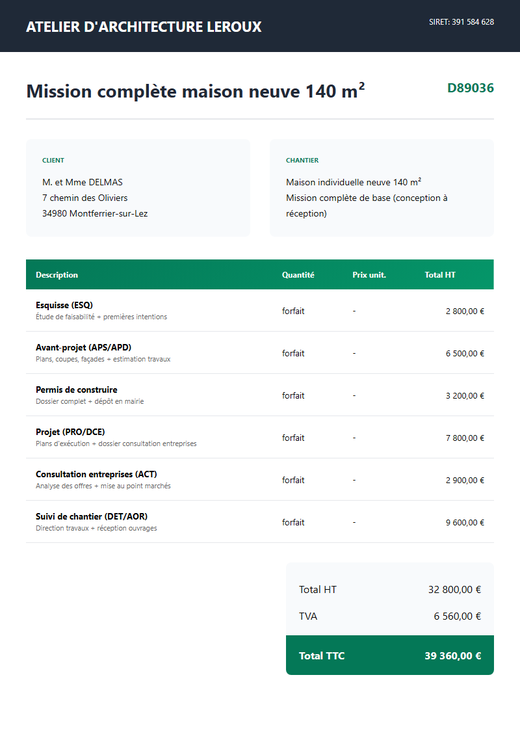520x753 pixels.
Task: Click the ATELIER D'ARCHITECTURE LEROUX header title
Action: coord(144,27)
